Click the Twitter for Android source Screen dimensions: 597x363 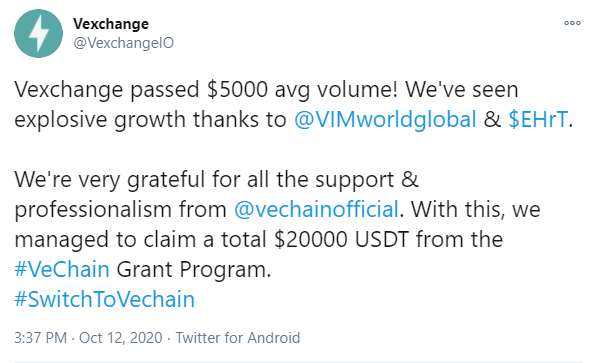238,338
